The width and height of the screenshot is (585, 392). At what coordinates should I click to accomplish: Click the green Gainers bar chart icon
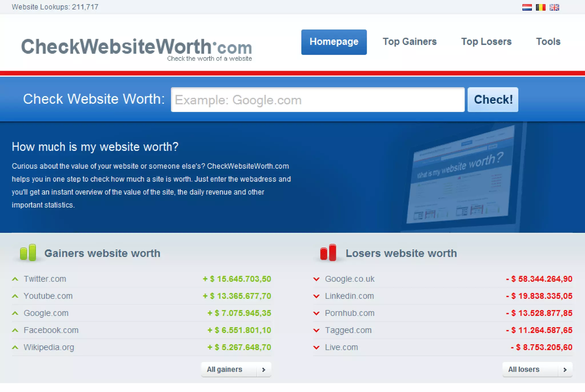(x=28, y=252)
